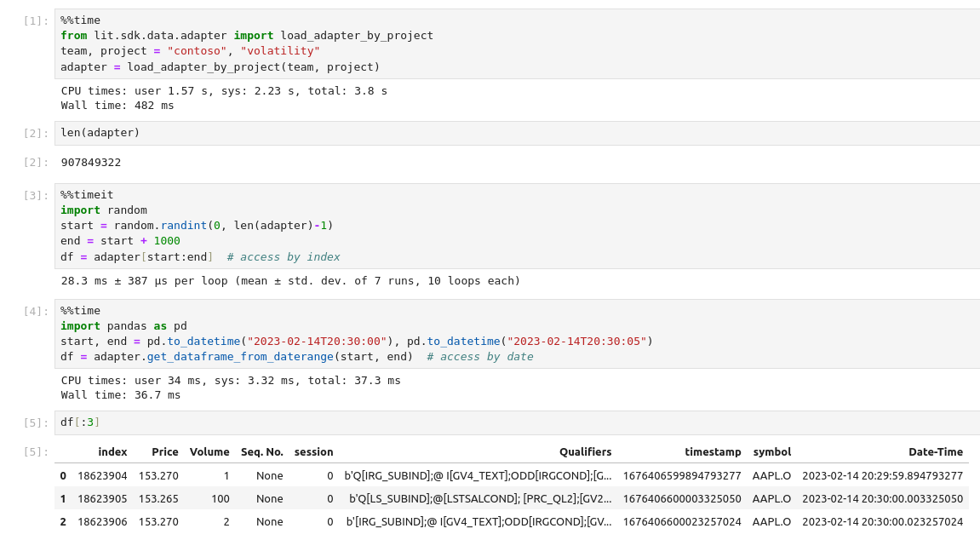Image resolution: width=980 pixels, height=540 pixels.
Task: Click the Qualifiers column header
Action: [585, 452]
